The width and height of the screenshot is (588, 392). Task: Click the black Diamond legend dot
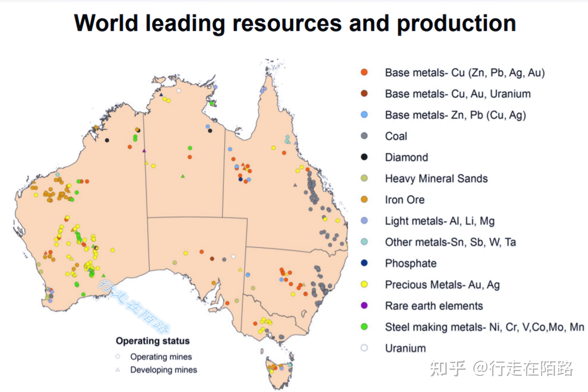[364, 157]
